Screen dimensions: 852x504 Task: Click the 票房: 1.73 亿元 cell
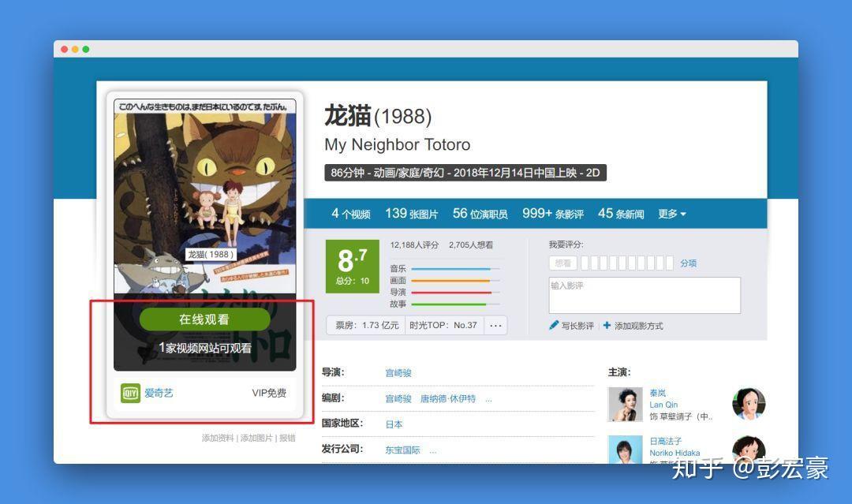[366, 325]
